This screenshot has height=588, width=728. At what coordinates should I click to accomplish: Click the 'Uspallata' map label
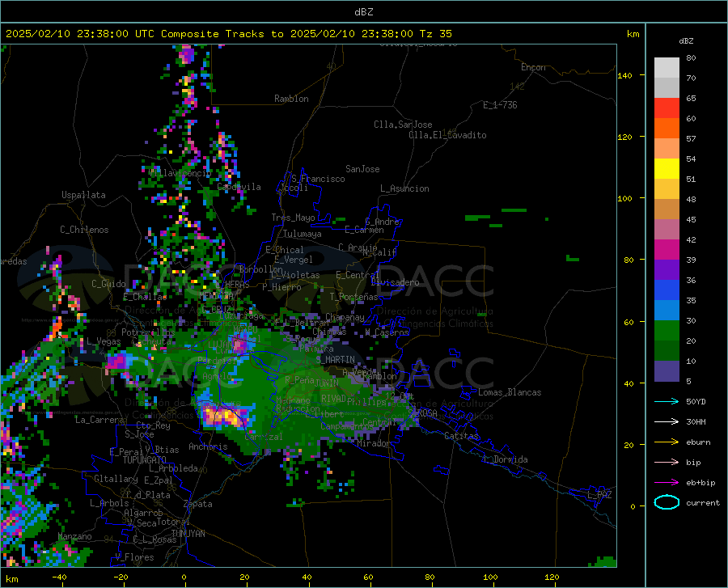(83, 196)
